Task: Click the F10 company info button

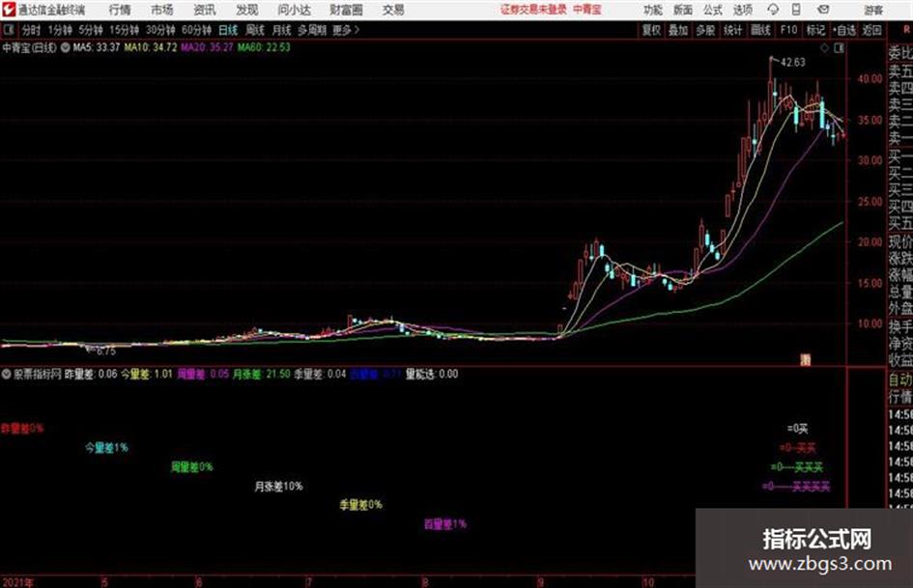Action: coord(789,30)
